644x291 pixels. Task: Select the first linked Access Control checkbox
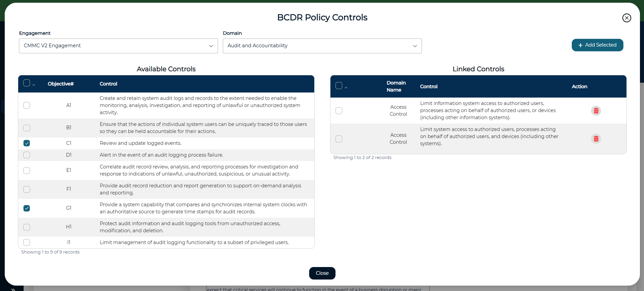tap(339, 111)
